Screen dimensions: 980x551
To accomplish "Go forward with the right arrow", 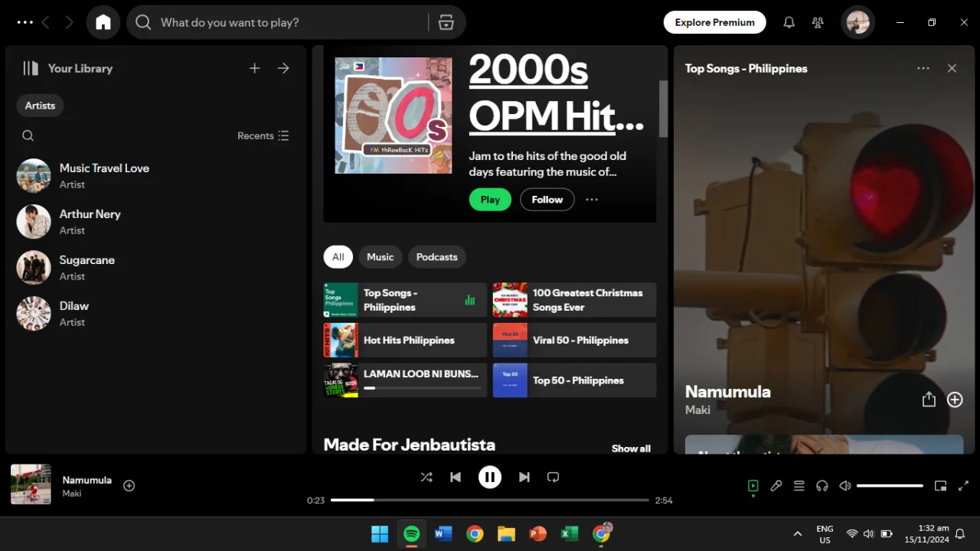I will [x=69, y=22].
